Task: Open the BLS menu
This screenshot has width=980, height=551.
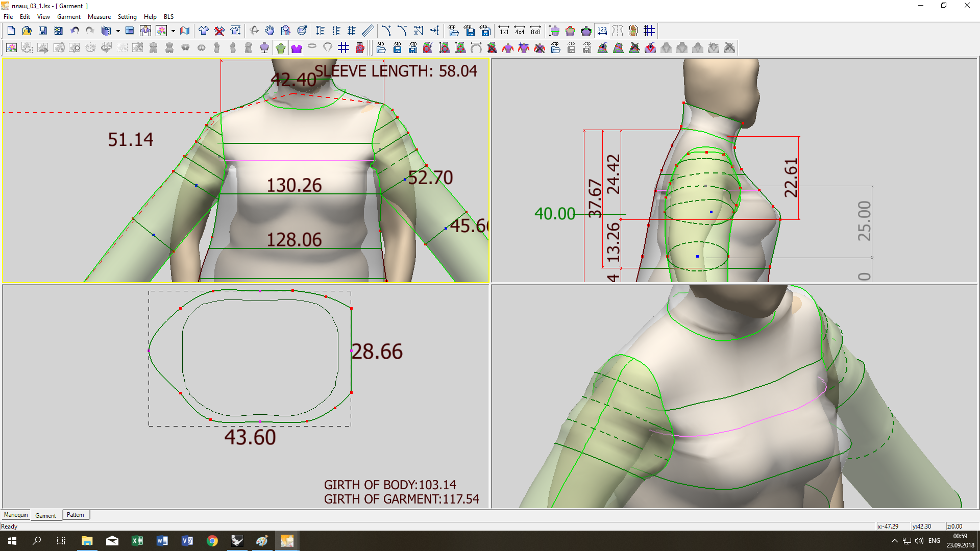Action: [168, 17]
